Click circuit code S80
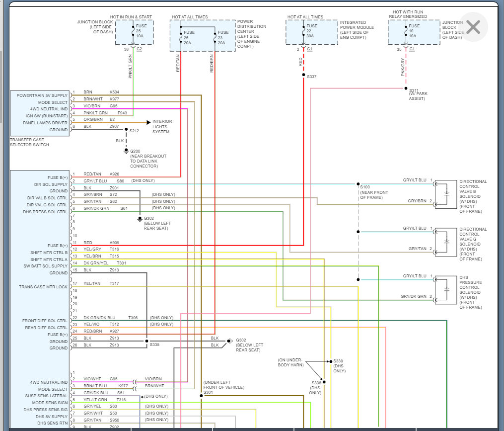The image size is (504, 431). (x=121, y=181)
